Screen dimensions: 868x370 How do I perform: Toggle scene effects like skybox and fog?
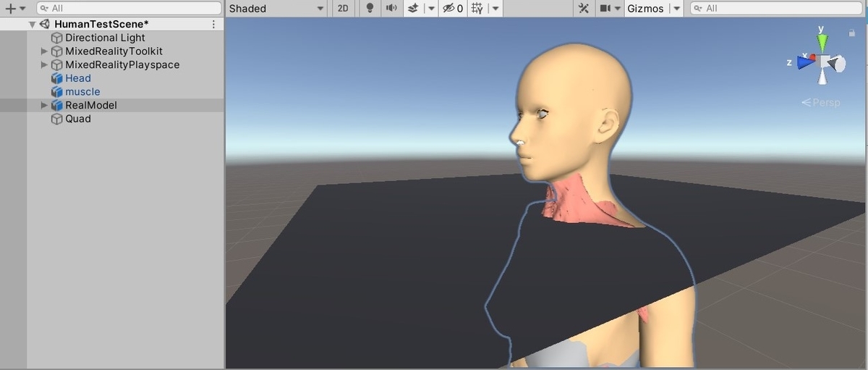(413, 8)
